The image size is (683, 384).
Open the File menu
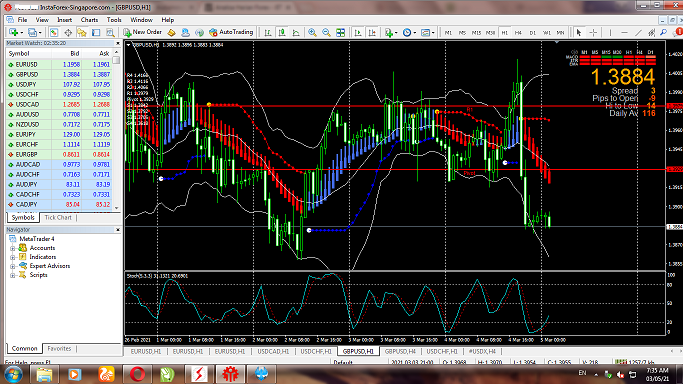22,20
